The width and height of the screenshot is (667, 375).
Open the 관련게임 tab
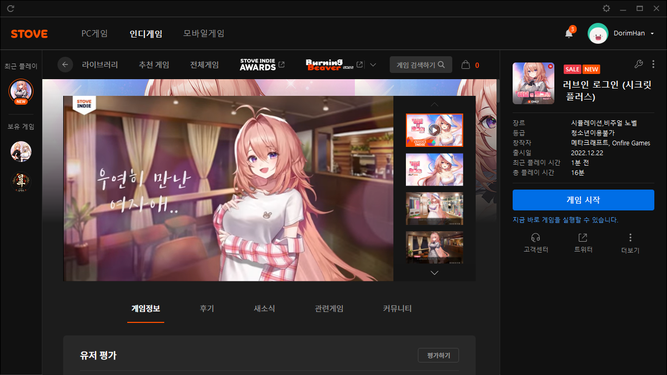[x=329, y=309]
